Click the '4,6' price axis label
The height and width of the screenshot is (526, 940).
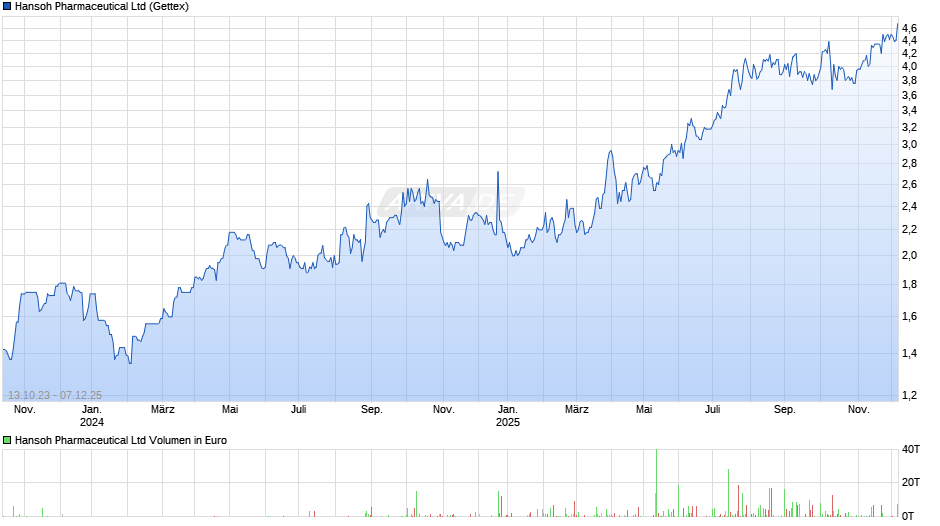coord(909,28)
